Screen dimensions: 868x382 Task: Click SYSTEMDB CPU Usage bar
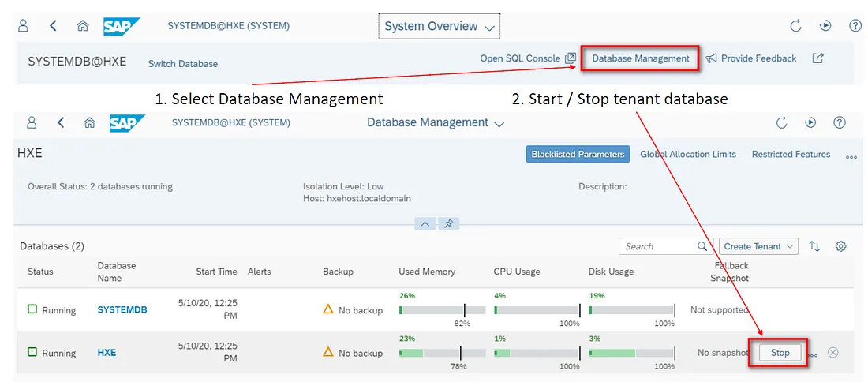tap(537, 310)
